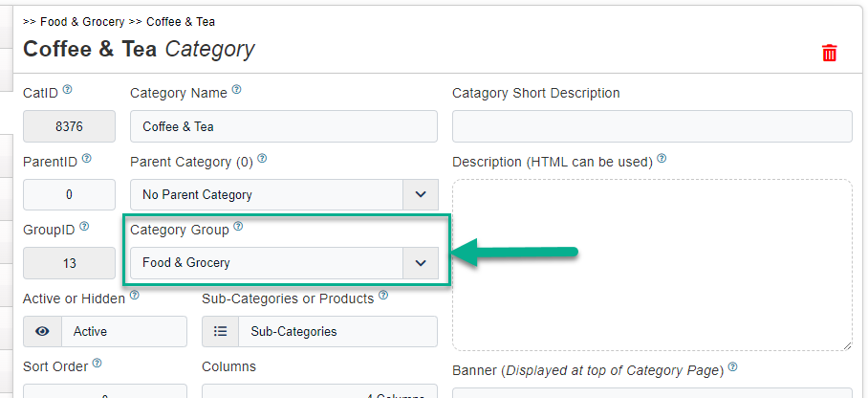The width and height of the screenshot is (868, 398).
Task: Toggle the Sub-Categories list icon
Action: (220, 331)
